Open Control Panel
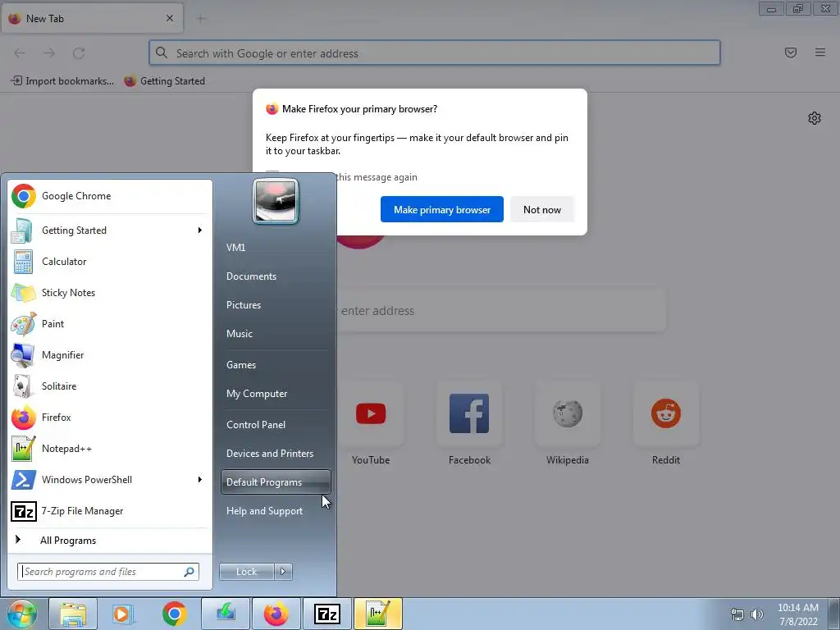Viewport: 840px width, 630px height. pos(276,425)
